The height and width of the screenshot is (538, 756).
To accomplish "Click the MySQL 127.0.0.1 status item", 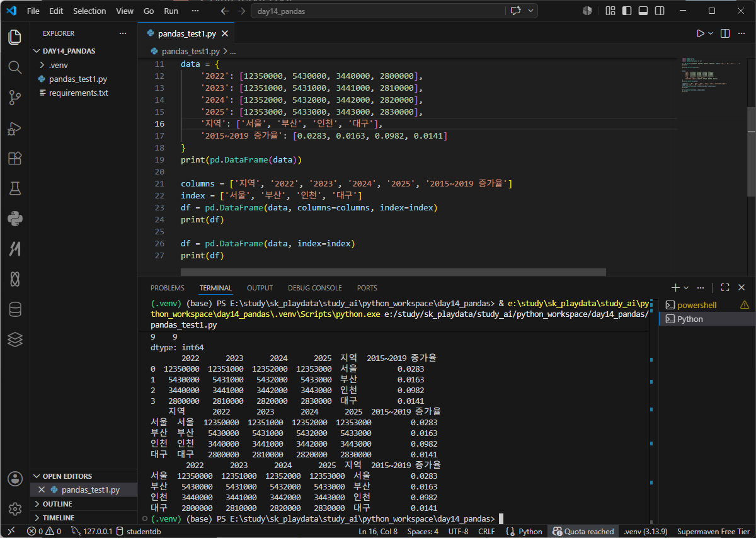I will [x=91, y=532].
